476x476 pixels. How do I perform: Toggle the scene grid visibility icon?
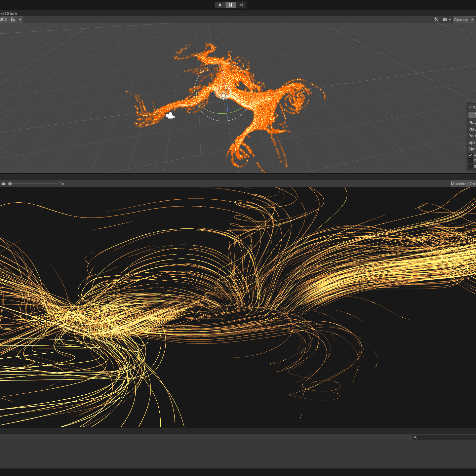coord(13,20)
